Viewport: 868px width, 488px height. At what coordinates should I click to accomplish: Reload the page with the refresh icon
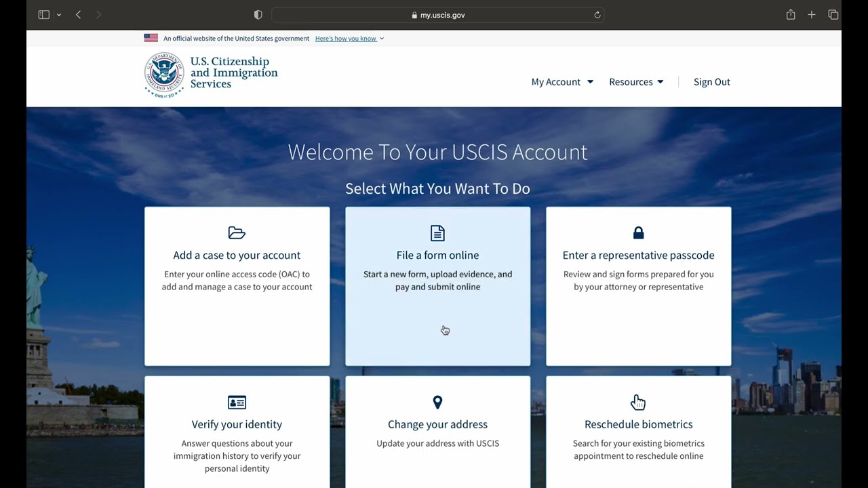597,15
